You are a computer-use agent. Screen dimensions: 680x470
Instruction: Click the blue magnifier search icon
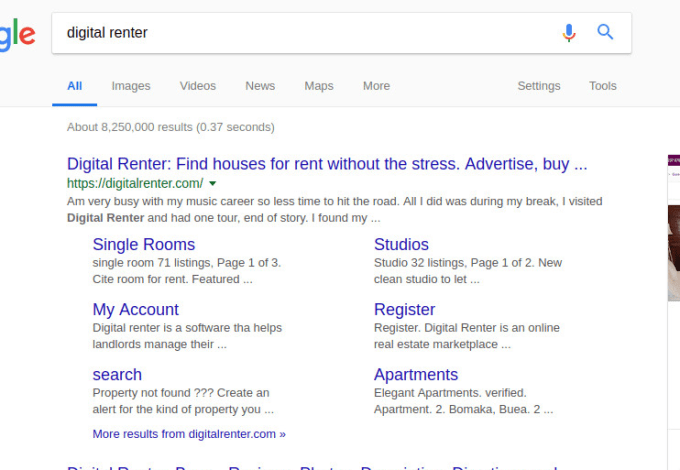[x=605, y=32]
